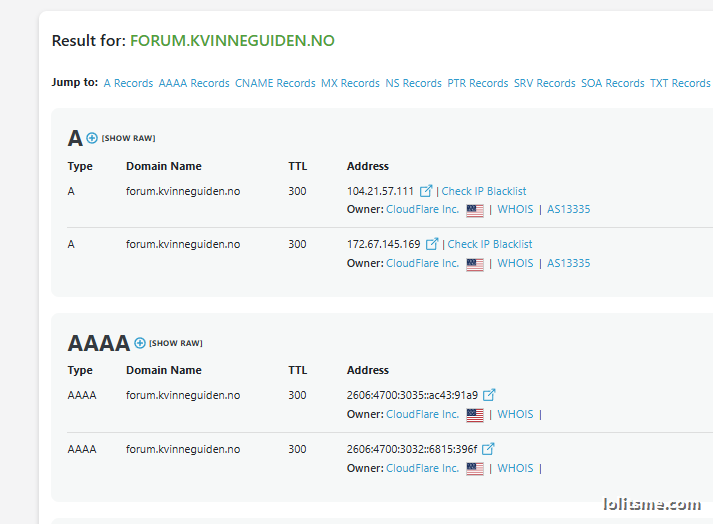The width and height of the screenshot is (713, 524).
Task: Open external link icon next to 104.21.57.111
Action: (426, 191)
